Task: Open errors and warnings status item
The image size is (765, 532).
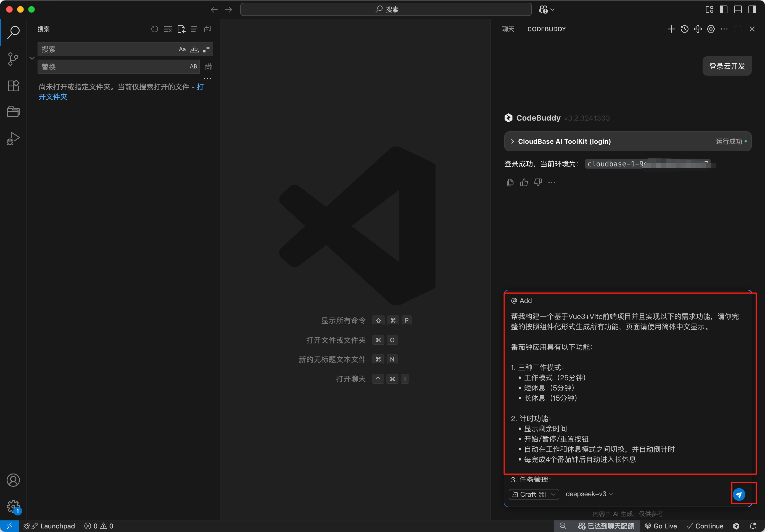Action: tap(99, 526)
